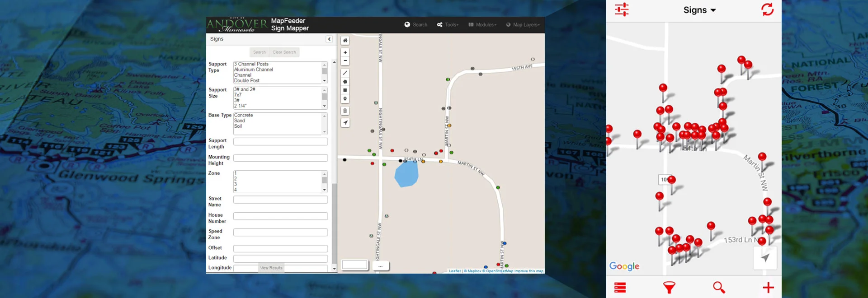
Task: Focus the Mounting Height input field
Action: click(x=280, y=158)
